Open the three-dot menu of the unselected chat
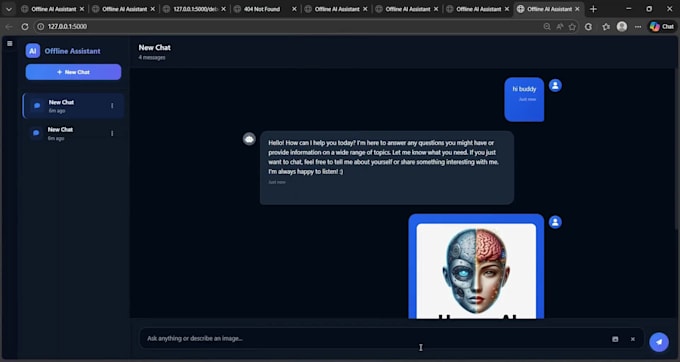Screen dimensions: 680x362 click(112, 134)
